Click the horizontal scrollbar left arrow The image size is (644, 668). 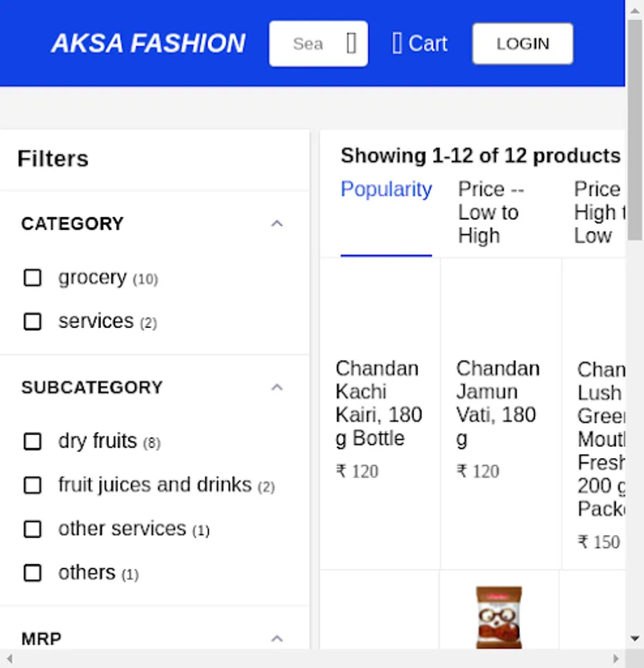(9, 658)
